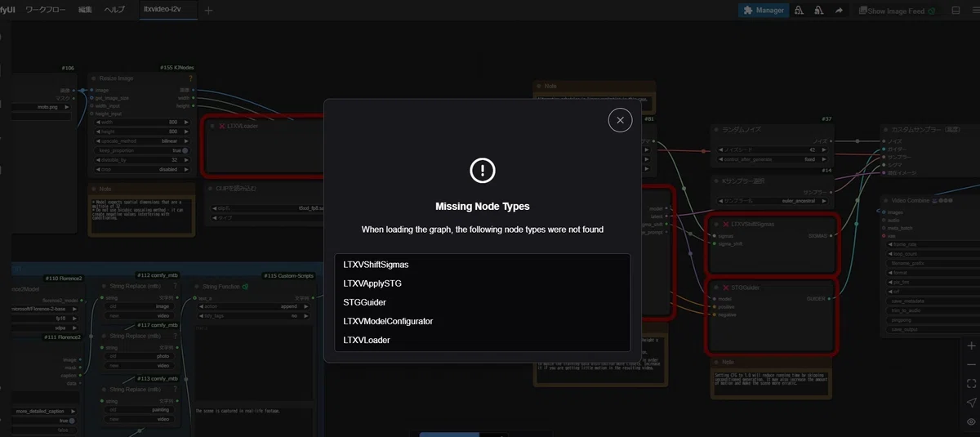Click the width value in Resize Image

click(x=142, y=123)
